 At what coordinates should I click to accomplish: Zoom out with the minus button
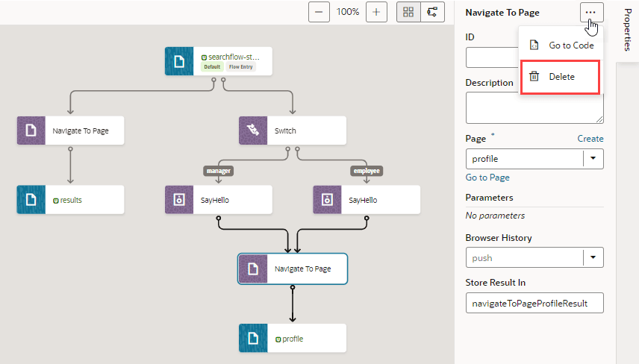tap(319, 12)
